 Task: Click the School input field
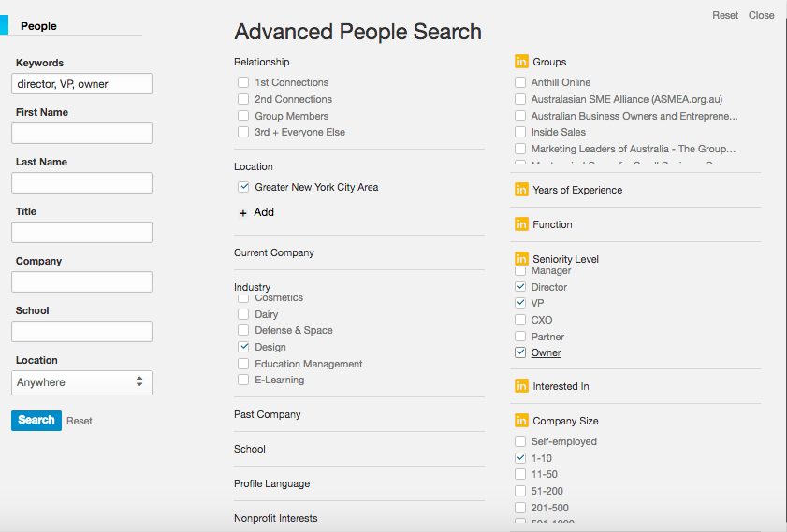point(81,331)
